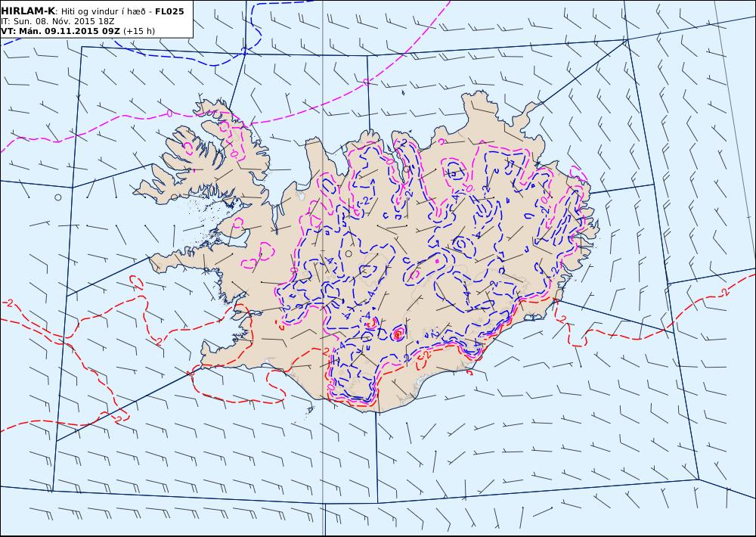Select the 'IT: Sun. 08. Nóv. 2015 18Z' line
Image resolution: width=756 pixels, height=537 pixels.
57,21
